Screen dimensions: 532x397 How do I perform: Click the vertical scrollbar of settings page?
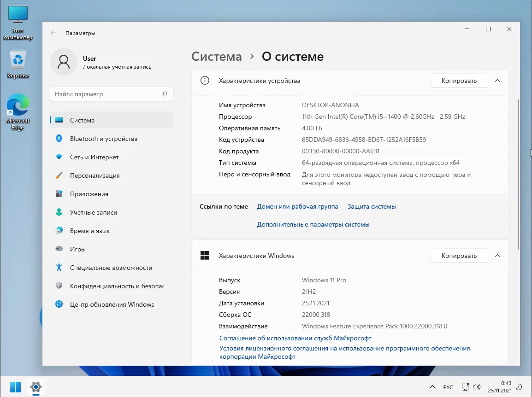(x=518, y=174)
